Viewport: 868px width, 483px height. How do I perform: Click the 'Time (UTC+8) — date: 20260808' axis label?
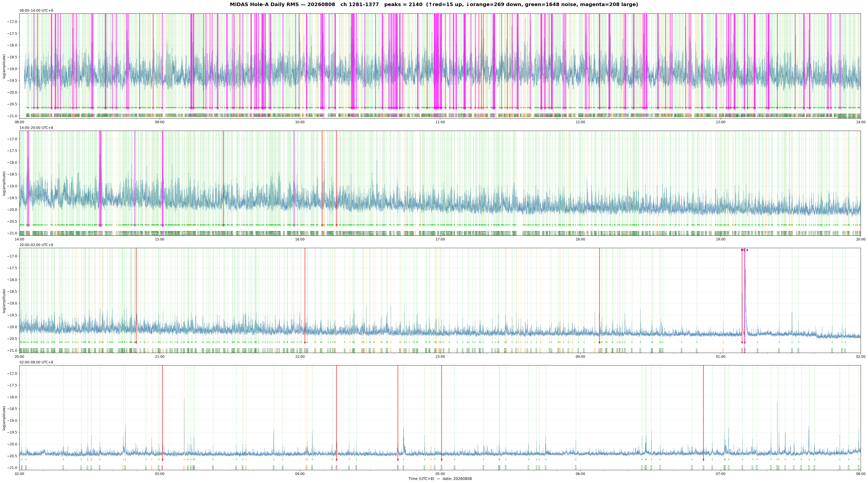coord(440,479)
